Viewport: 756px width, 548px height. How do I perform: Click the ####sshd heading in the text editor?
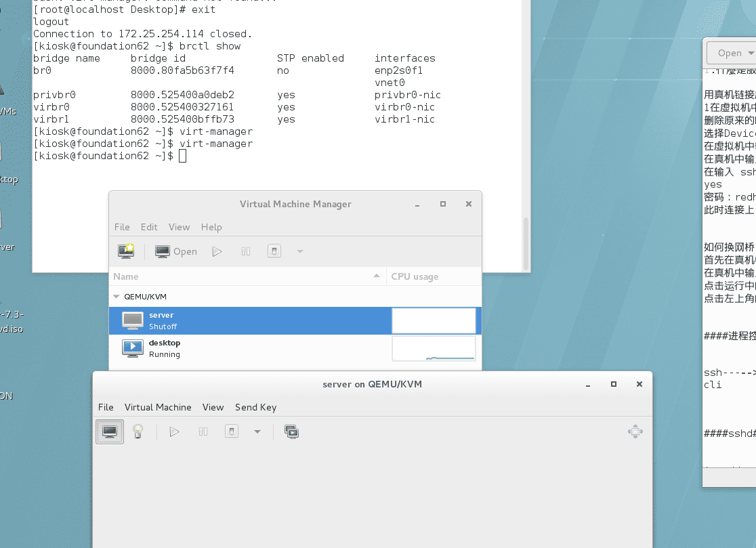coord(730,434)
